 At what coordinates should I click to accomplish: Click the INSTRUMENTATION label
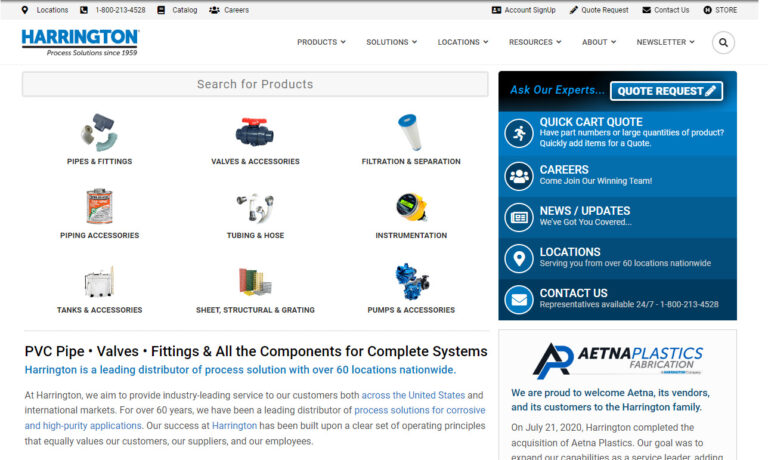[x=411, y=236]
